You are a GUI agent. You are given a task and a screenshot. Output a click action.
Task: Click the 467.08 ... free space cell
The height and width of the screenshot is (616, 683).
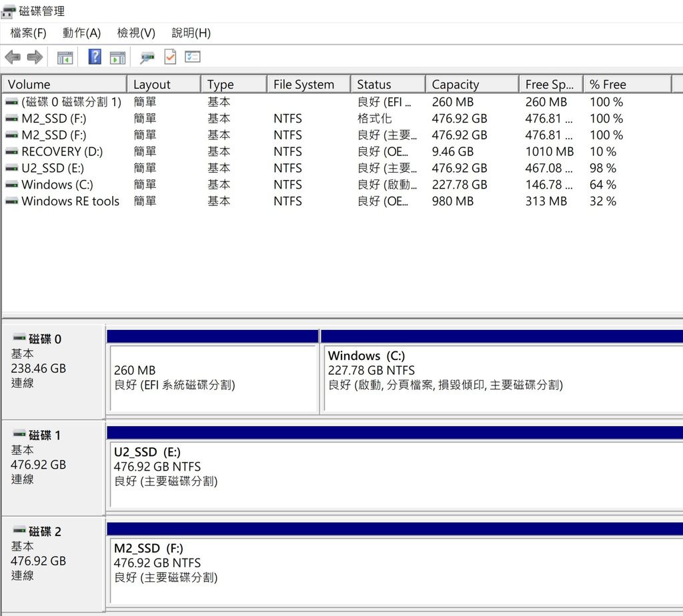pyautogui.click(x=549, y=169)
